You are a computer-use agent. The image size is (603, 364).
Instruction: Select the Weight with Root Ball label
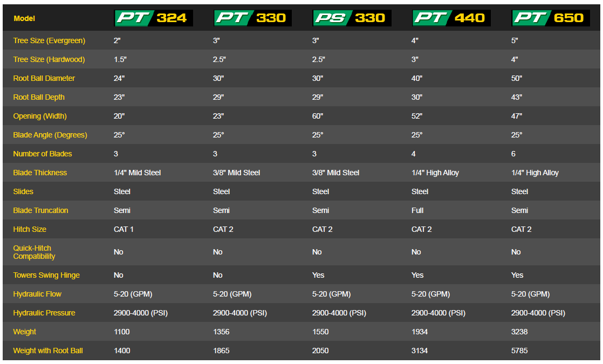tap(48, 351)
